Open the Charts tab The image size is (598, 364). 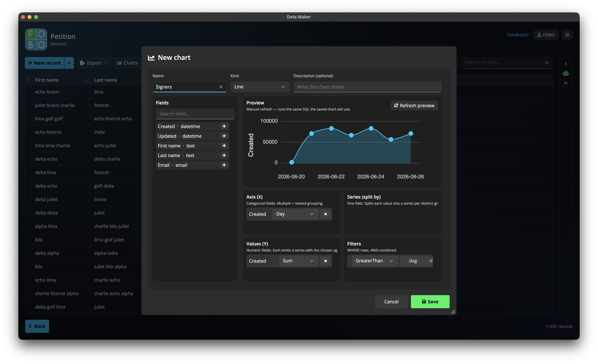[127, 63]
